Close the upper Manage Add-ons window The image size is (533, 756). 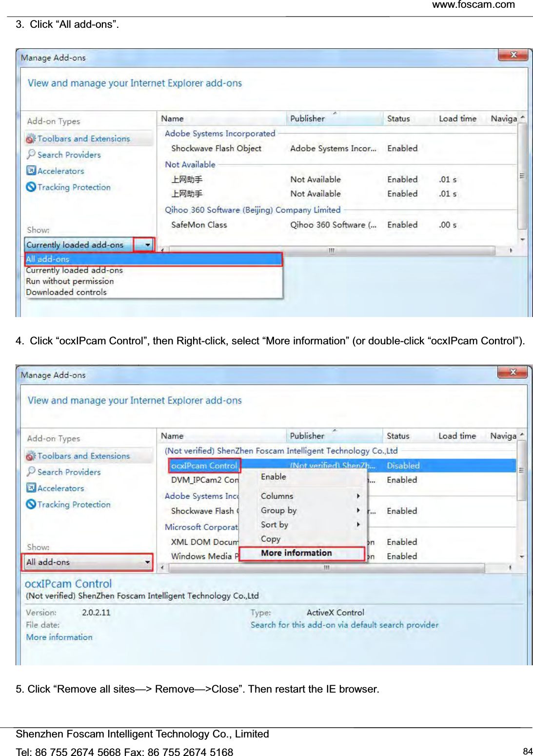coord(513,55)
